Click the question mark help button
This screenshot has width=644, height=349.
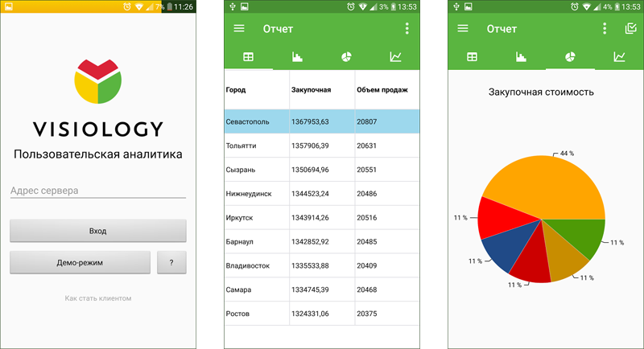point(171,262)
